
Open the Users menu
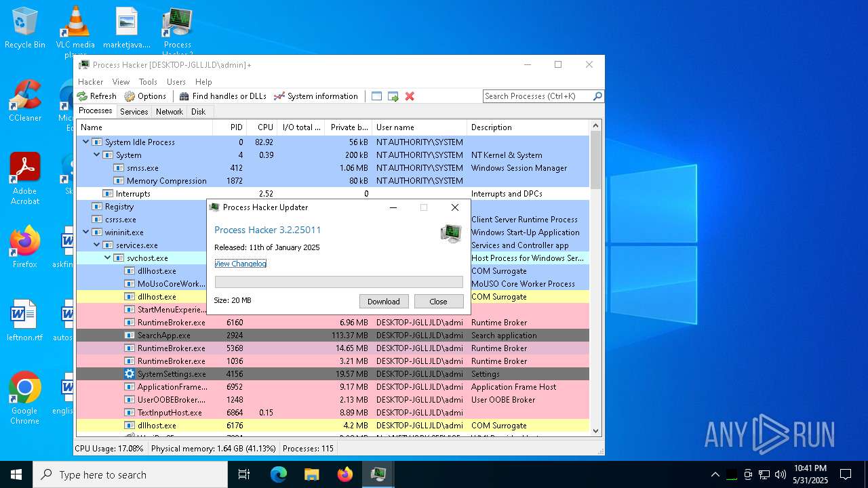click(x=176, y=81)
